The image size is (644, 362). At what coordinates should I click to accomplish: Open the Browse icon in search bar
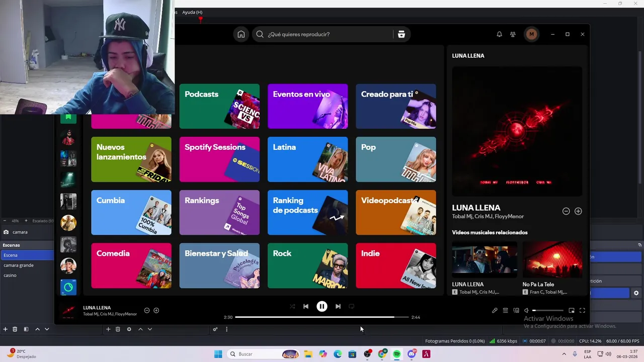point(401,34)
